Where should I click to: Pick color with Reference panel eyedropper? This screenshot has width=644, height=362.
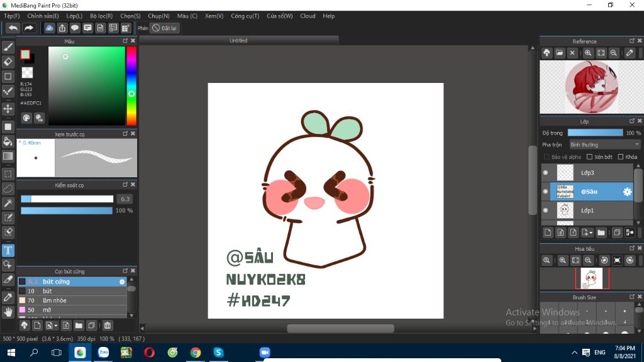630,53
